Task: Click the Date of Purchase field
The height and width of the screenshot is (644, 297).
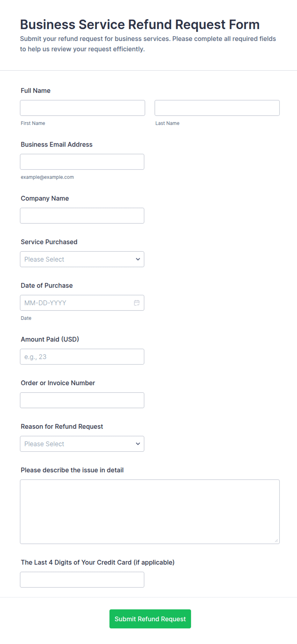Action: pyautogui.click(x=82, y=303)
